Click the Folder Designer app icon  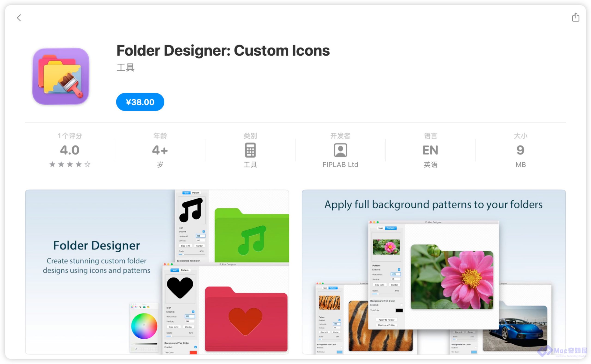61,76
